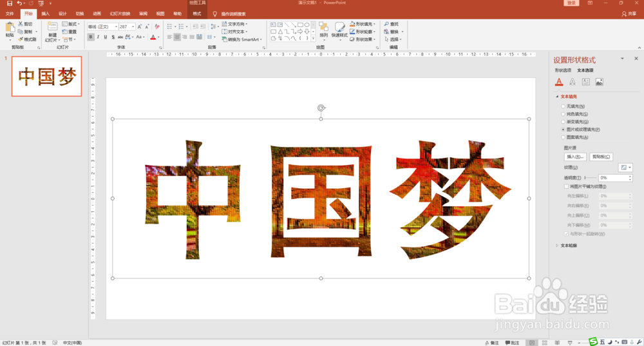Toggle center text alignment
This screenshot has height=346, width=644.
(177, 37)
